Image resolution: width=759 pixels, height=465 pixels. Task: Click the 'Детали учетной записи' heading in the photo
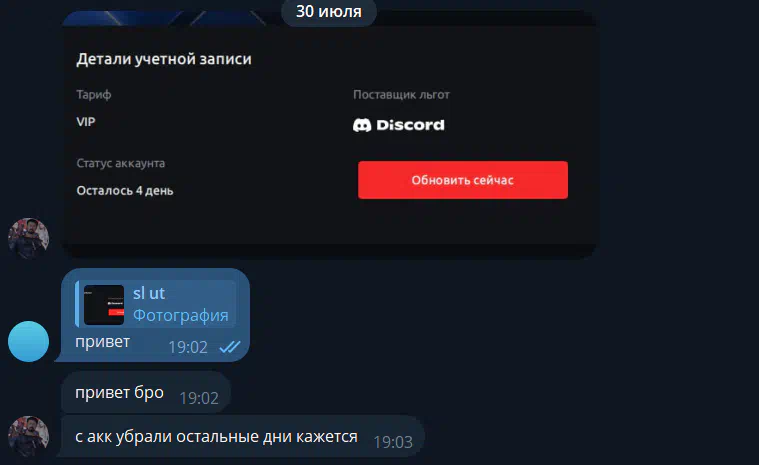(164, 59)
